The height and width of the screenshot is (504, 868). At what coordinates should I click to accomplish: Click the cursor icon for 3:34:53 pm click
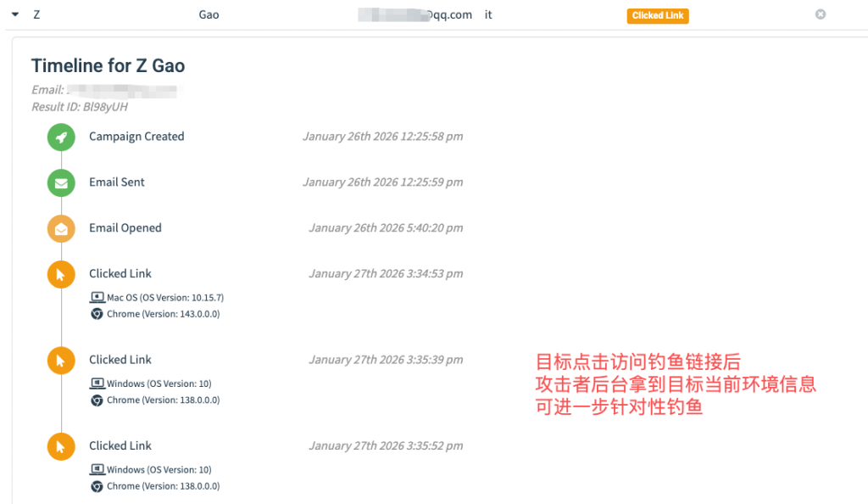61,274
